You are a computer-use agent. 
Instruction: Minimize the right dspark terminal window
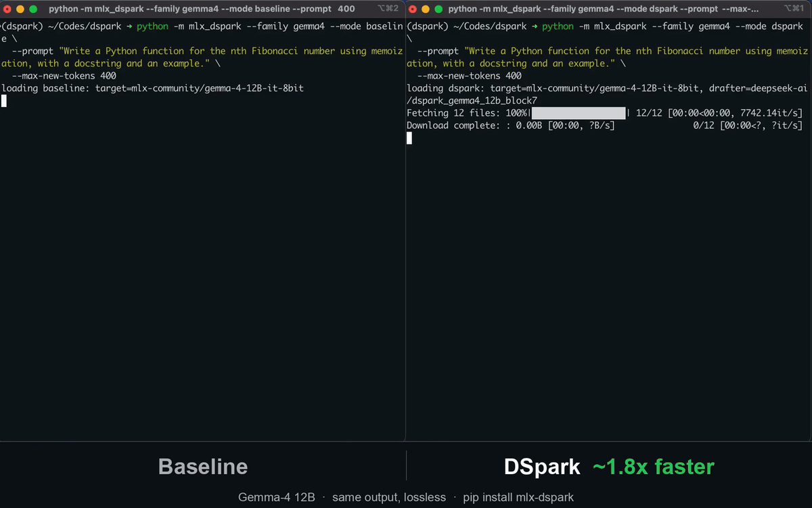[x=425, y=9]
